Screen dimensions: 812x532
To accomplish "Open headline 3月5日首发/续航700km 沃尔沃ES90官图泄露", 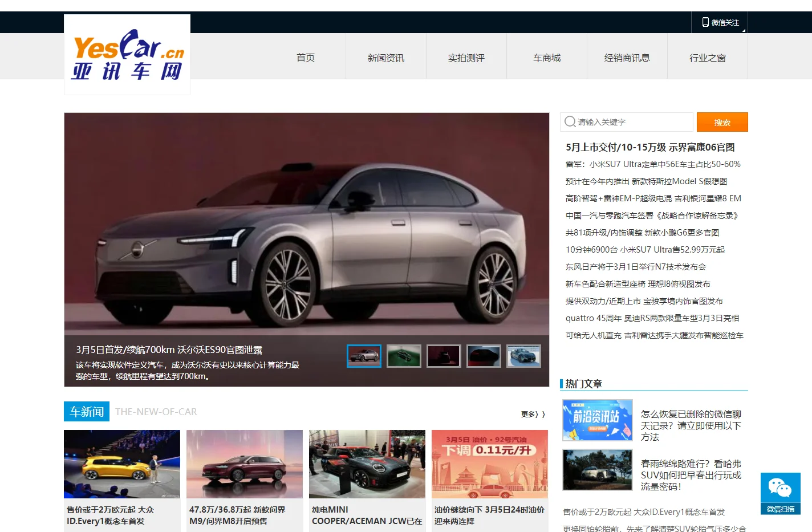I will 169,350.
